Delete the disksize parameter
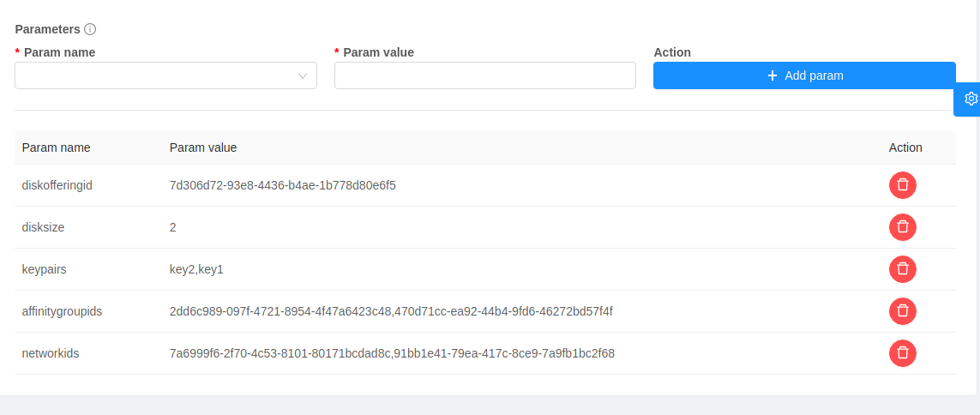The height and width of the screenshot is (415, 980). pyautogui.click(x=902, y=227)
